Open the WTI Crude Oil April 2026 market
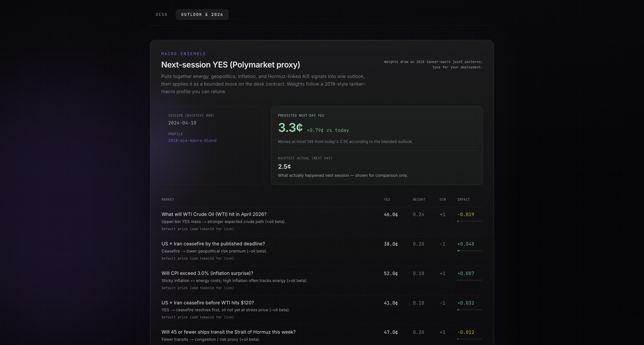The height and width of the screenshot is (345, 644). [x=214, y=214]
